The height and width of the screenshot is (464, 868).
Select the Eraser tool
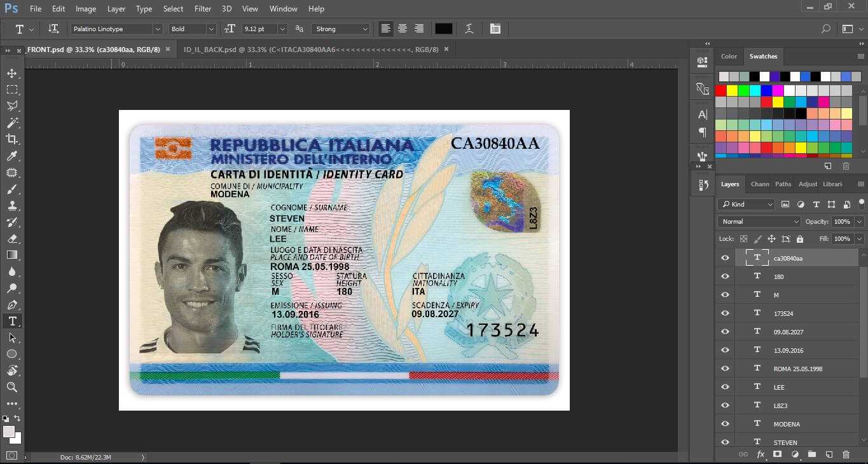[12, 239]
